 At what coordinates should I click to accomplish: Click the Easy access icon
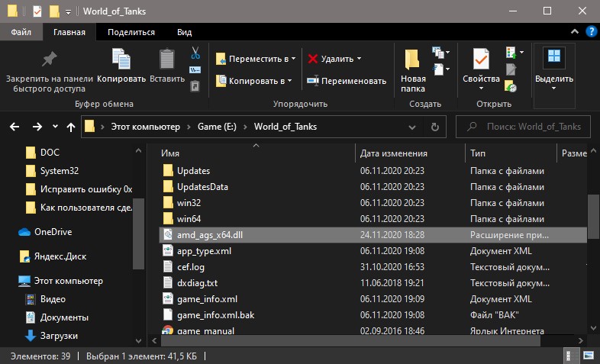pos(440,69)
